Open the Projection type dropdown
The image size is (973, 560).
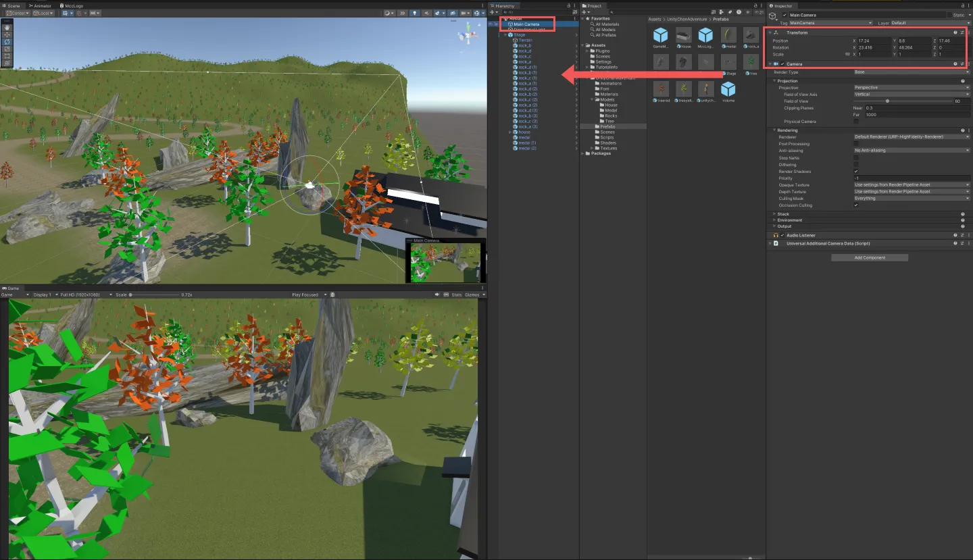[912, 88]
